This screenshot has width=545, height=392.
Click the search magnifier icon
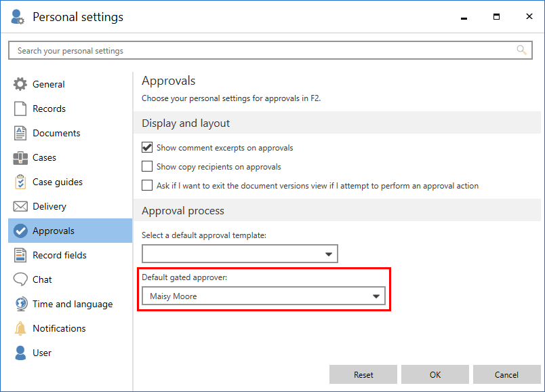tap(521, 50)
